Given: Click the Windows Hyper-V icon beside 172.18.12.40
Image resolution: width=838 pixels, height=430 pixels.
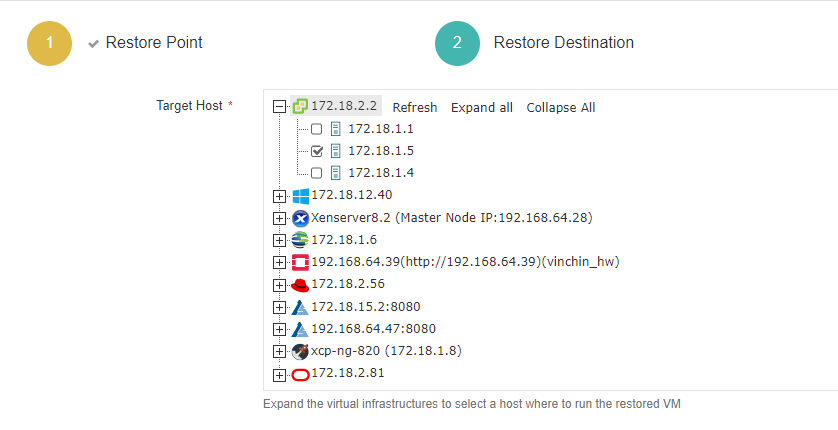Looking at the screenshot, I should click(x=300, y=195).
